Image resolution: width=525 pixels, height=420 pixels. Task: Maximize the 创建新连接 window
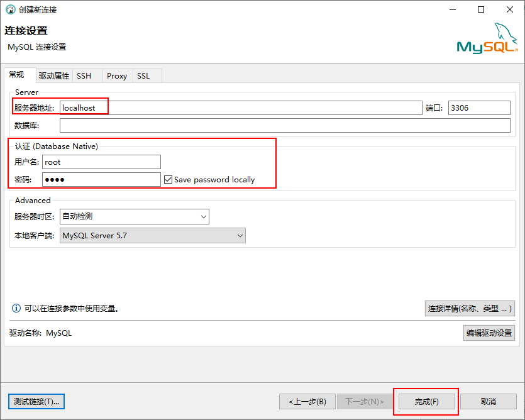pyautogui.click(x=481, y=9)
